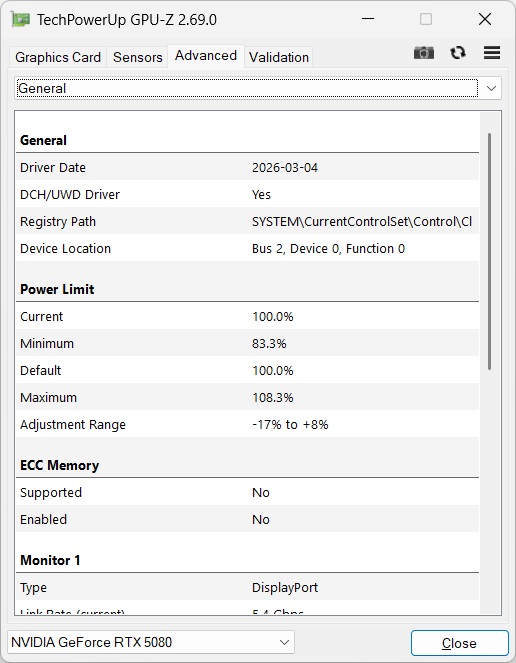The width and height of the screenshot is (516, 663).
Task: Select the DCH/UWD Driver row
Action: point(247,195)
